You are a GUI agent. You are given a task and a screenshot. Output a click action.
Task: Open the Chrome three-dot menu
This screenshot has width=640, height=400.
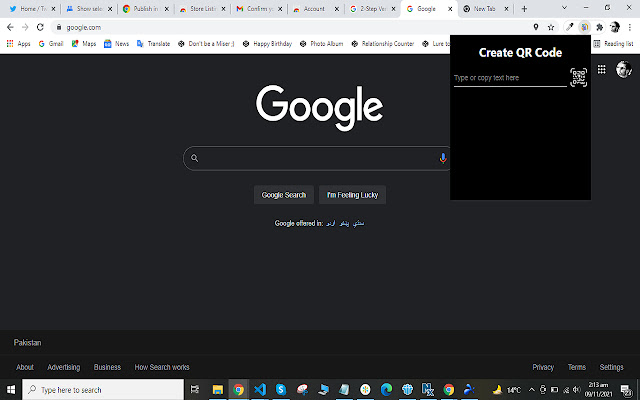pyautogui.click(x=630, y=27)
